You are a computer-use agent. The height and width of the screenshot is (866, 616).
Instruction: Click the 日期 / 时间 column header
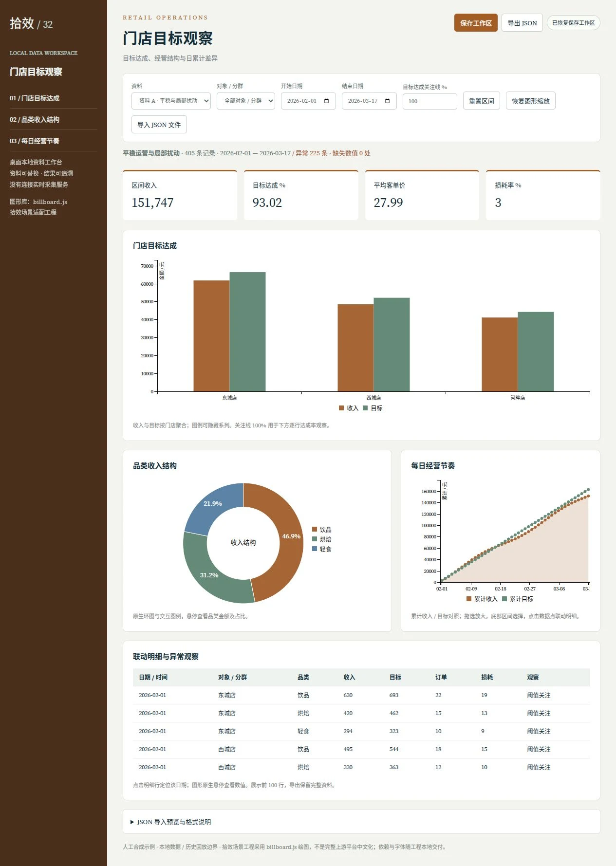coord(153,678)
